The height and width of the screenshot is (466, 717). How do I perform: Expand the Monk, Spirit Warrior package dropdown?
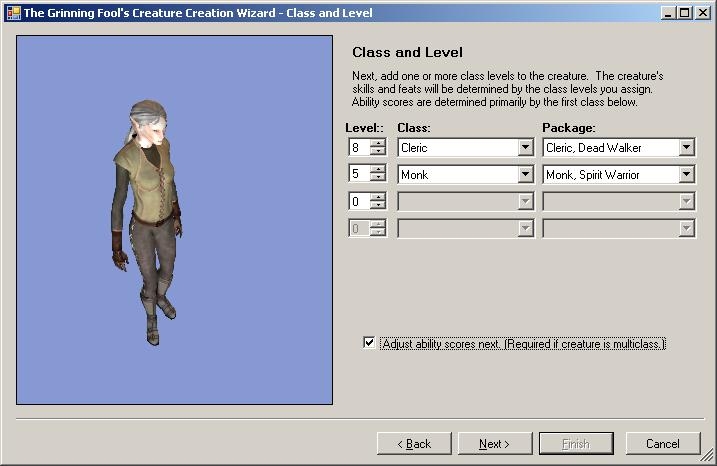[x=685, y=175]
